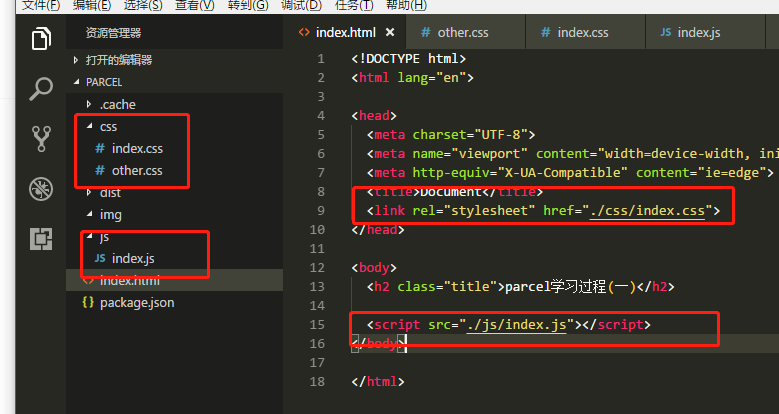Click the closing </head> tag on line 10
Image resolution: width=779 pixels, height=414 pixels.
(378, 230)
